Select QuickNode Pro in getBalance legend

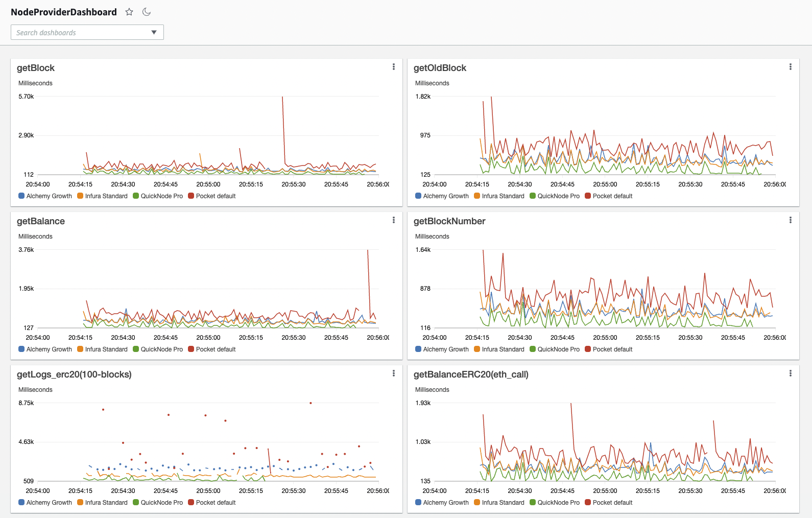[x=158, y=349]
